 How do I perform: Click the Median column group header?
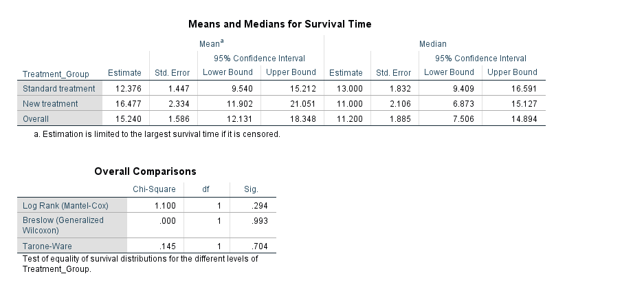pyautogui.click(x=433, y=44)
